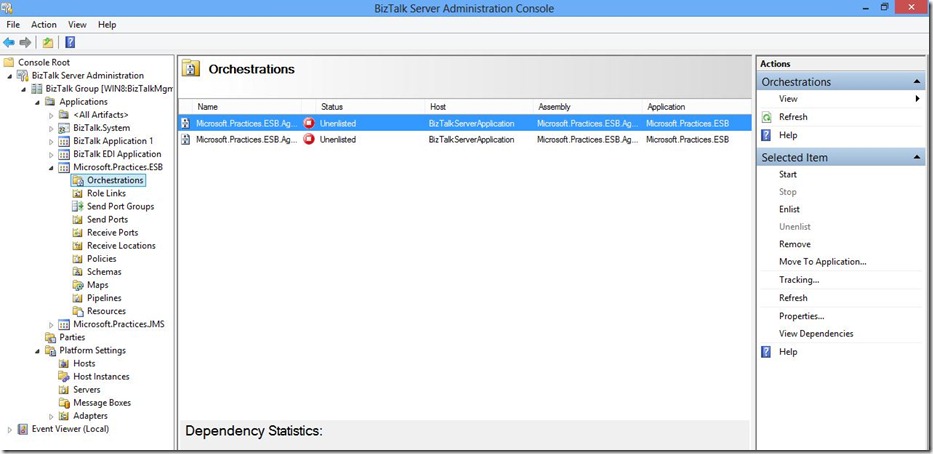Collapse the Platform Settings node
This screenshot has width=933, height=454.
37,350
